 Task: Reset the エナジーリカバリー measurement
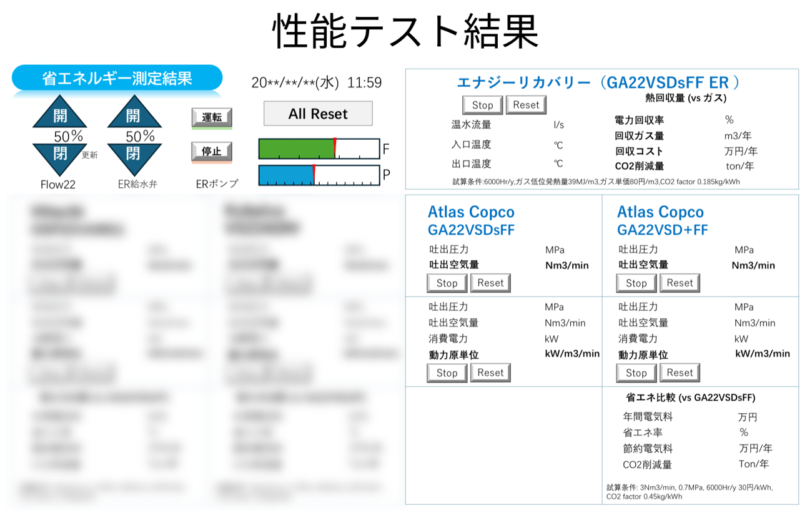526,105
